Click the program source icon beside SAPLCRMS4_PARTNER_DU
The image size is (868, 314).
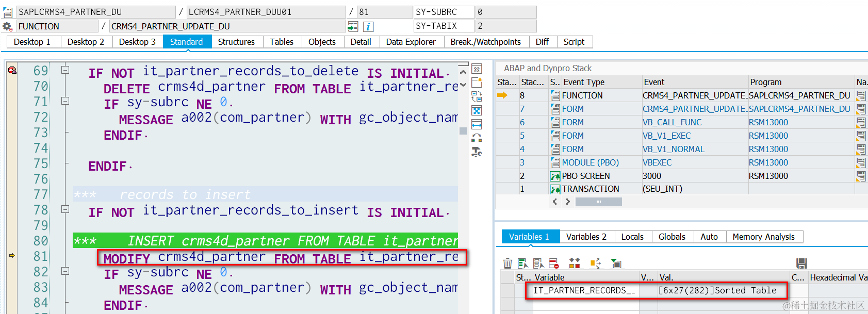(x=8, y=12)
